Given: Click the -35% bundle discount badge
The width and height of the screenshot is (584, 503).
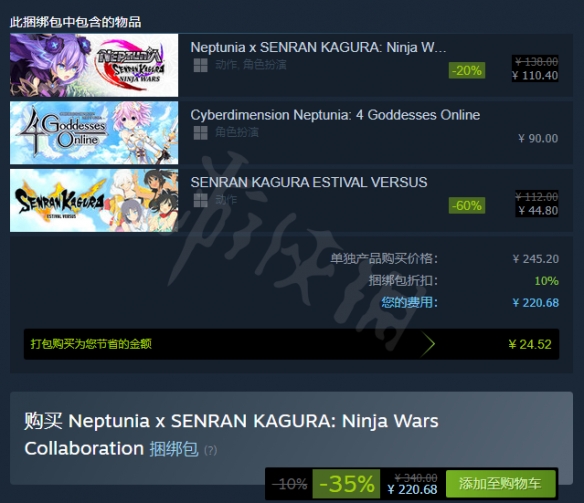Looking at the screenshot, I should (x=346, y=484).
